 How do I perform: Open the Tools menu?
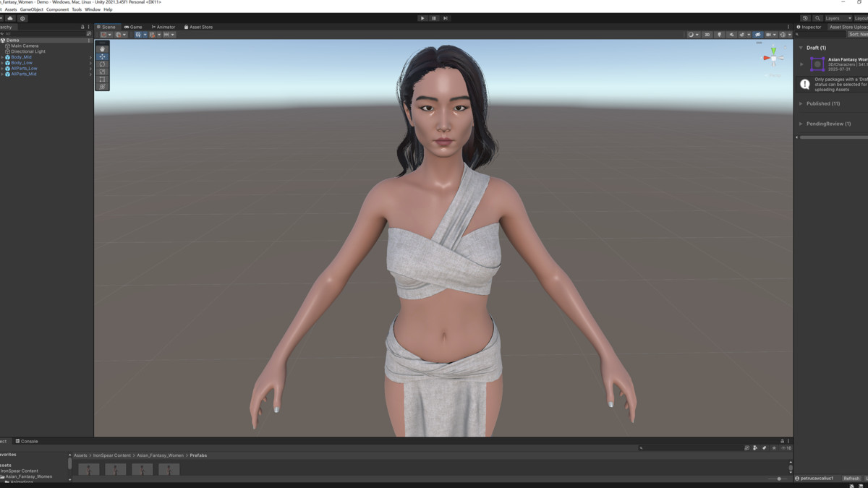pos(77,9)
